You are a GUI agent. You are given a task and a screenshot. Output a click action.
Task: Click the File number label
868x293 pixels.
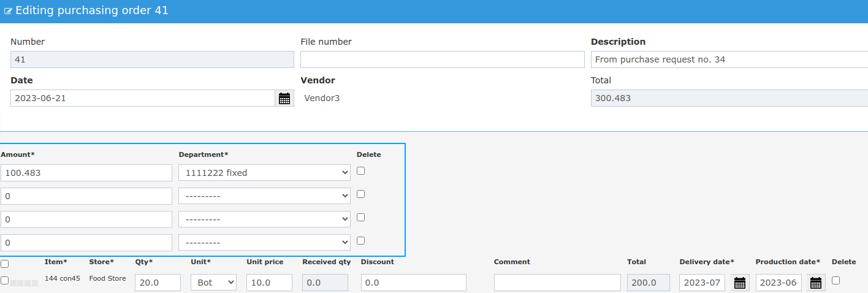[x=326, y=42]
